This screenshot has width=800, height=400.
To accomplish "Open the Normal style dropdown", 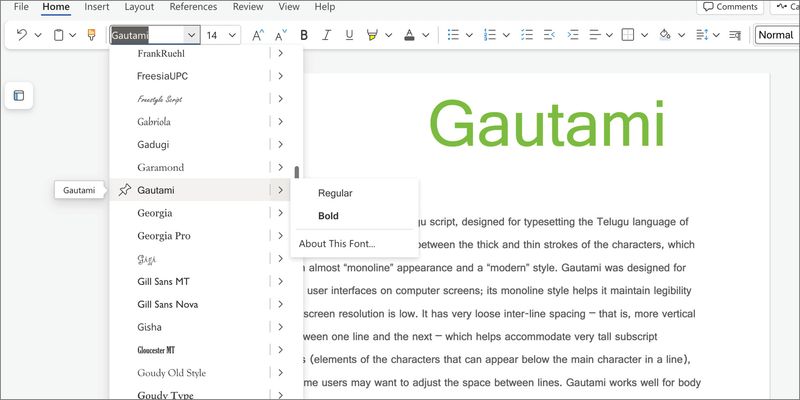I will (x=775, y=35).
